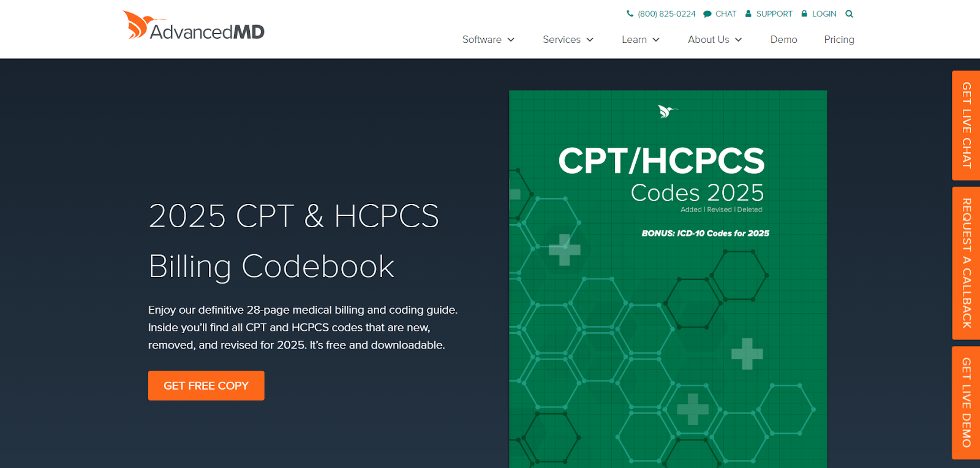Image resolution: width=980 pixels, height=468 pixels.
Task: Expand the Learn dropdown chevron
Action: tap(656, 40)
